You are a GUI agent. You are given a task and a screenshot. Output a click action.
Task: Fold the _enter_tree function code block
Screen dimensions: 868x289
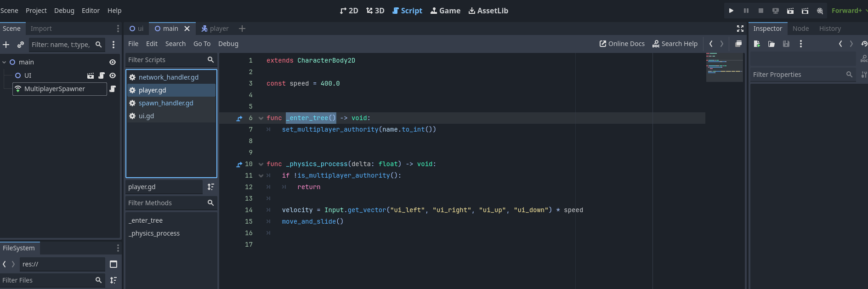261,118
